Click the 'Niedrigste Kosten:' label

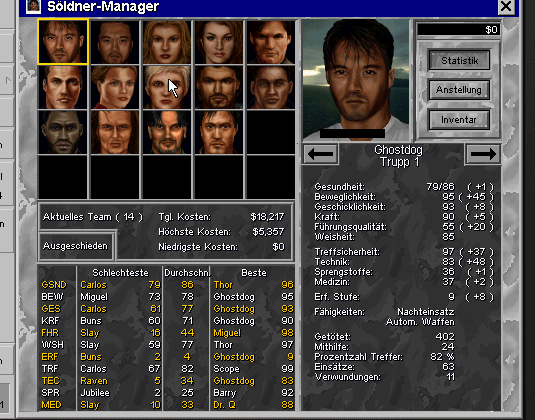[198, 247]
